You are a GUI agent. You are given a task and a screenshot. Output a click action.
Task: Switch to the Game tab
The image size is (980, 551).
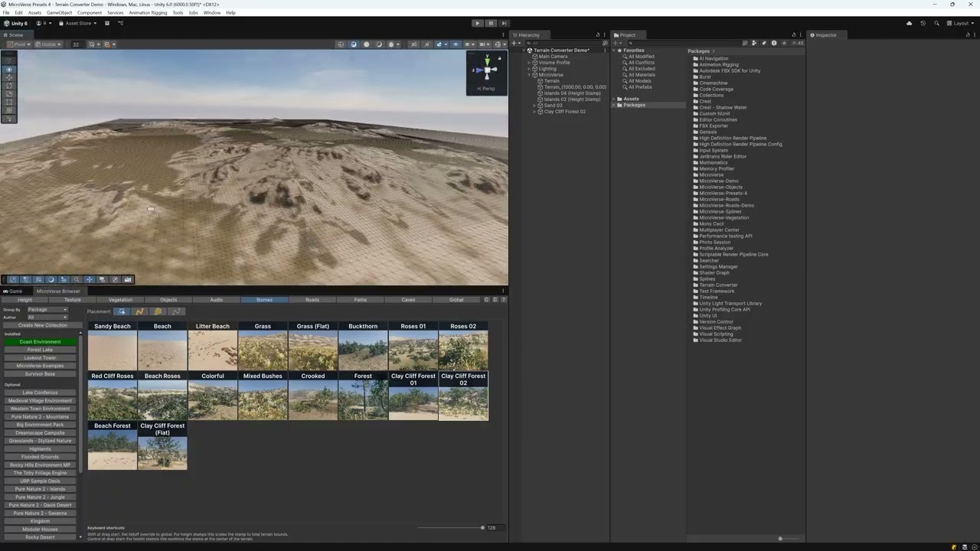[13, 291]
